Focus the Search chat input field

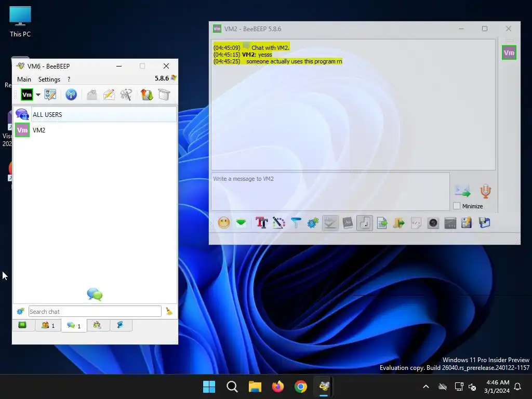coord(95,312)
